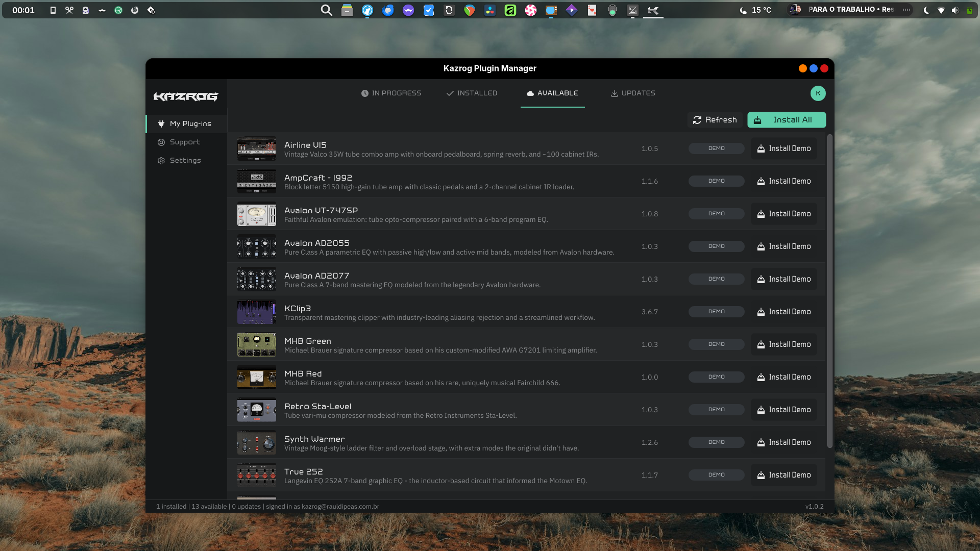
Task: Select the Airline V15 plug-in name
Action: (x=305, y=145)
